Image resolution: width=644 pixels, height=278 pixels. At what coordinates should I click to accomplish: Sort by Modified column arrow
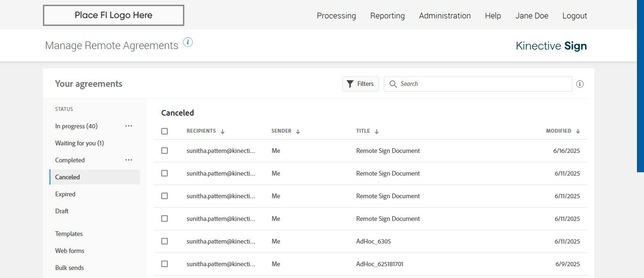(x=578, y=132)
